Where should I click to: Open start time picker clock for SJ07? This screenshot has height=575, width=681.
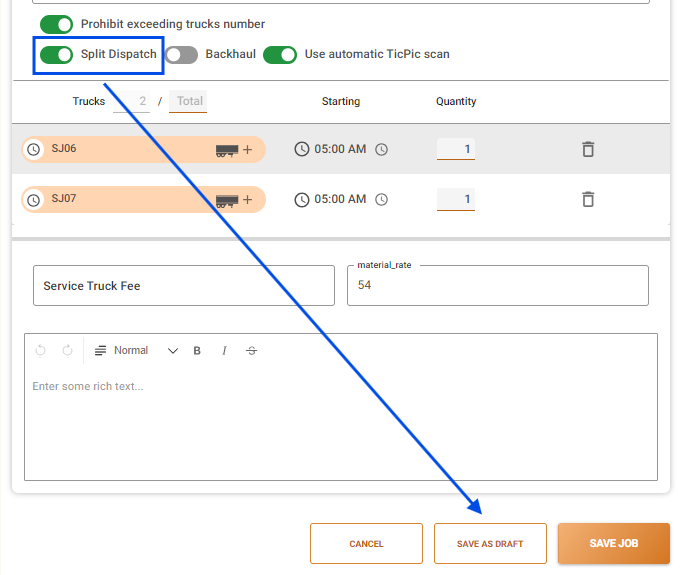[302, 199]
